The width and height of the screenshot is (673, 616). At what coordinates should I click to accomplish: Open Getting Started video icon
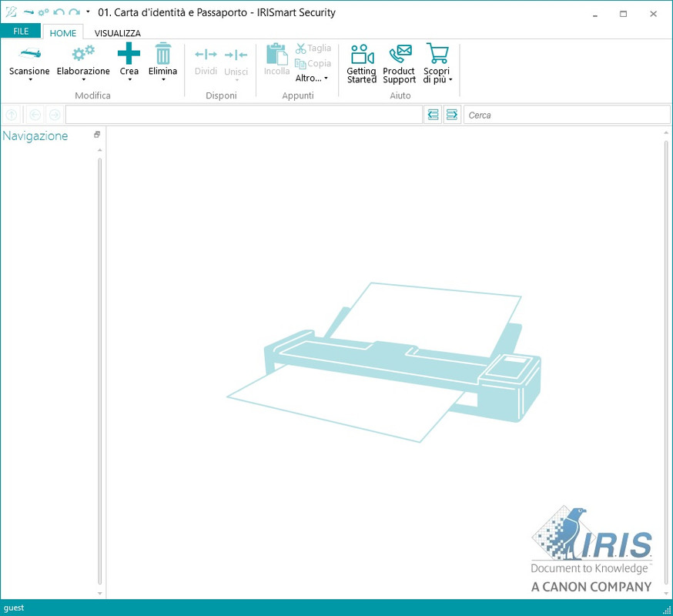(362, 54)
